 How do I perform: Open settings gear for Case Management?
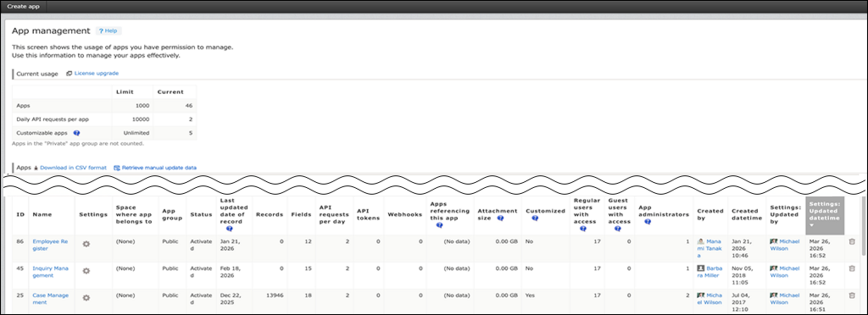pos(86,298)
